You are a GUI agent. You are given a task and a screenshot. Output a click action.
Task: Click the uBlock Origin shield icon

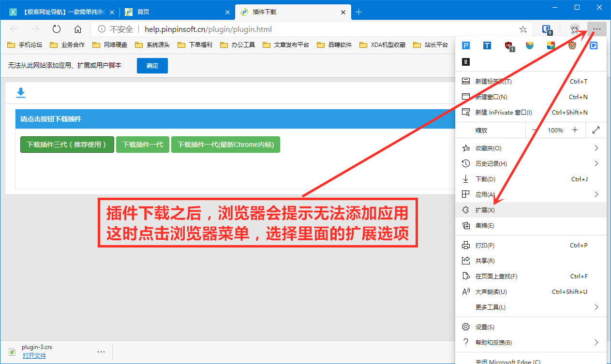(508, 45)
